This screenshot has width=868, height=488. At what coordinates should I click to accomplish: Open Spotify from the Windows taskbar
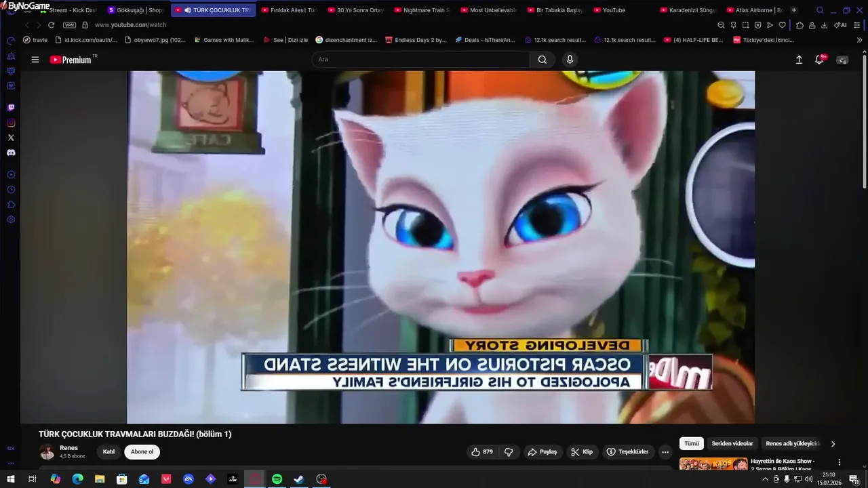(x=277, y=479)
